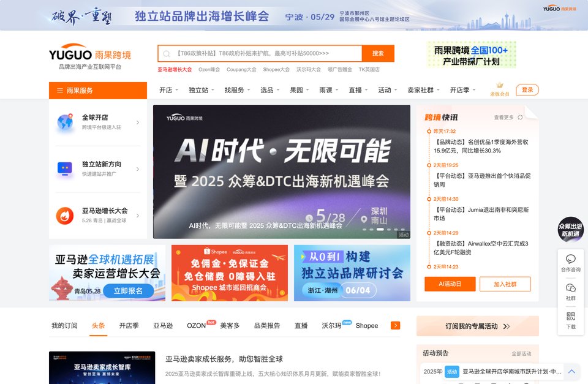588x384 pixels.
Task: Open the 全部活动 link
Action: (x=521, y=353)
